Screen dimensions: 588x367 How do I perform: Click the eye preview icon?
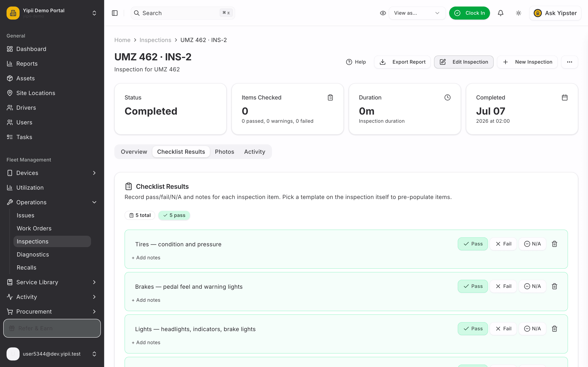point(383,13)
